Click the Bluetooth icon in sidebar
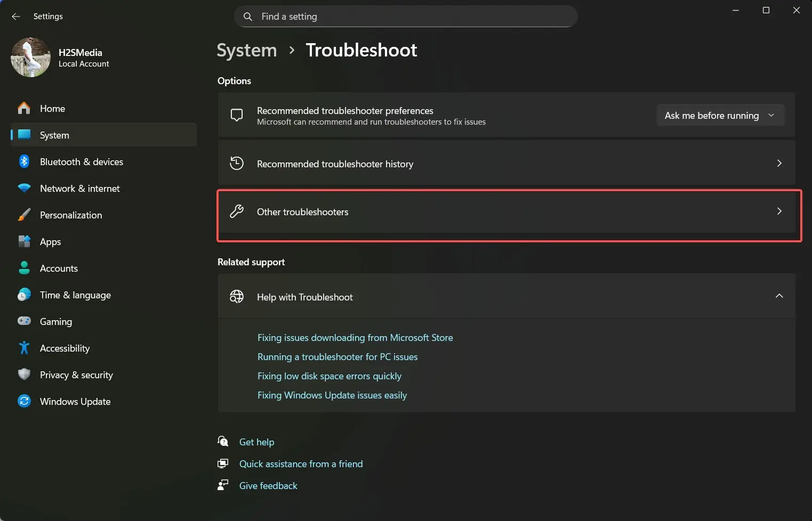The image size is (812, 521). pyautogui.click(x=24, y=161)
